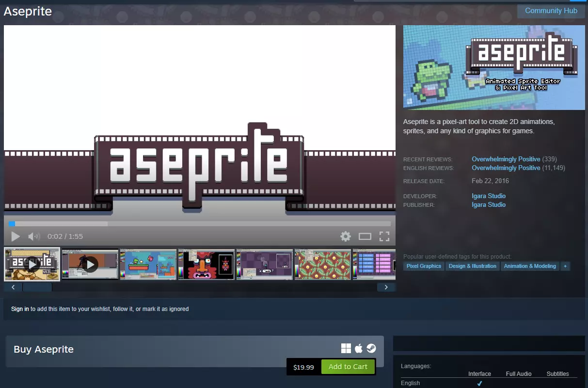Select the Animation & Modeling tag
Screen dimensions: 588x388
tap(530, 266)
